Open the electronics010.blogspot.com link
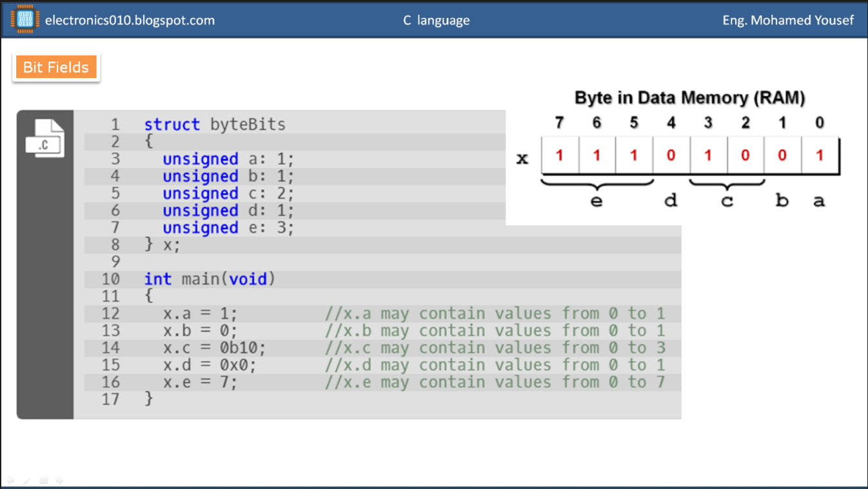This screenshot has height=489, width=868. [x=130, y=20]
